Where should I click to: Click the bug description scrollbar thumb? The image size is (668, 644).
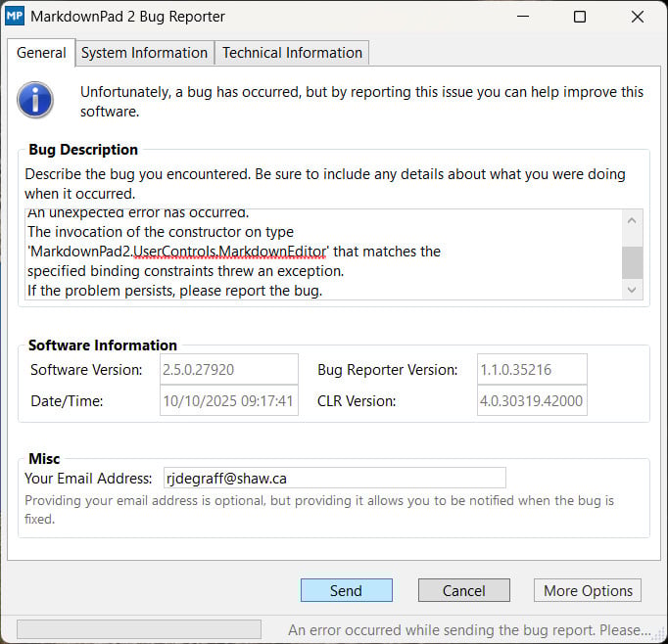[x=633, y=262]
